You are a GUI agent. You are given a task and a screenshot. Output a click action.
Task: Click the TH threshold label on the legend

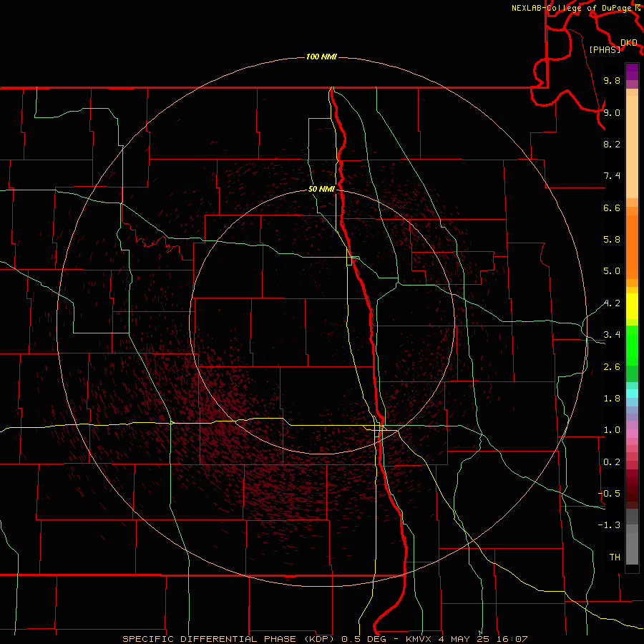(x=615, y=557)
